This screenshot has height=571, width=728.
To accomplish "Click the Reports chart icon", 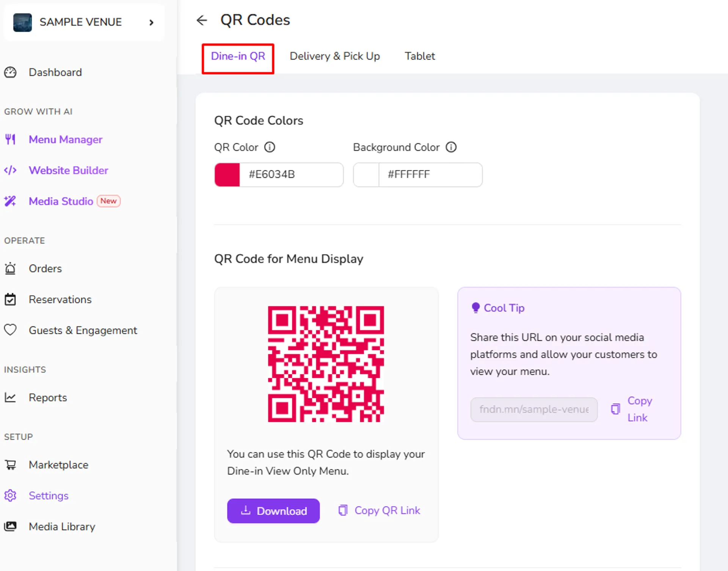I will [x=10, y=397].
